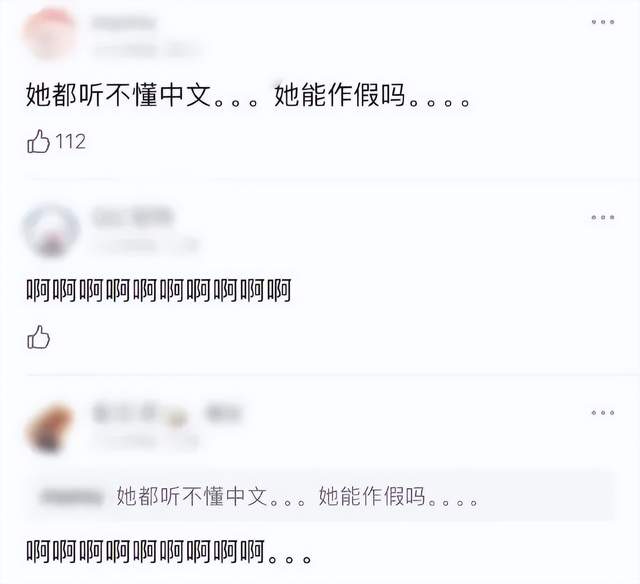Viewport: 640px width, 584px height.
Task: Select the first comment about 听不懂中文
Action: coord(248,95)
